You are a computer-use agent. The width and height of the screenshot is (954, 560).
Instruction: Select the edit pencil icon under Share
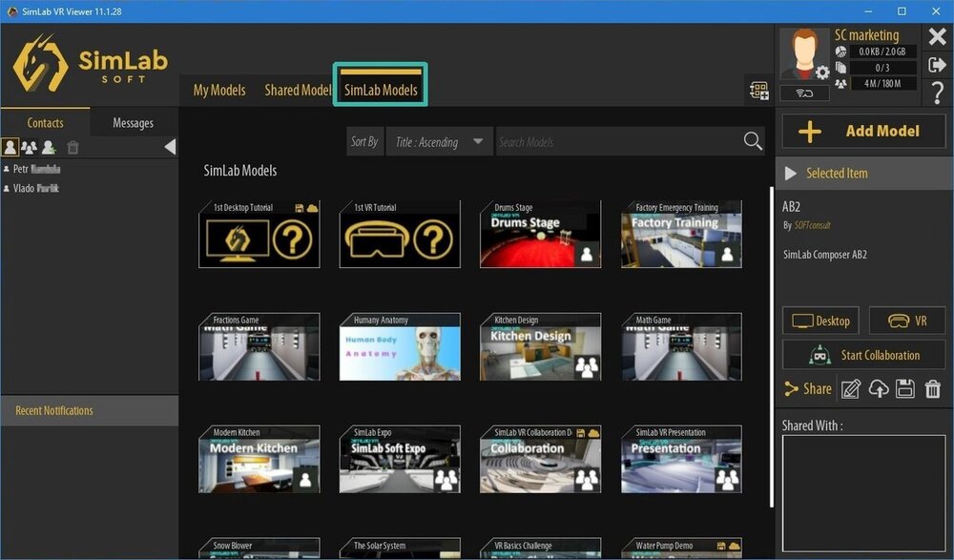(850, 389)
